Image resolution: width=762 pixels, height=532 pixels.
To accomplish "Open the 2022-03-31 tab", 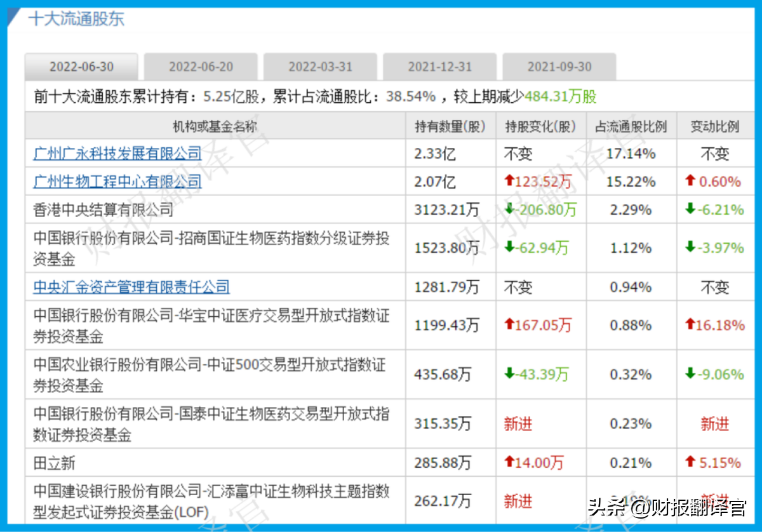I will 320,67.
